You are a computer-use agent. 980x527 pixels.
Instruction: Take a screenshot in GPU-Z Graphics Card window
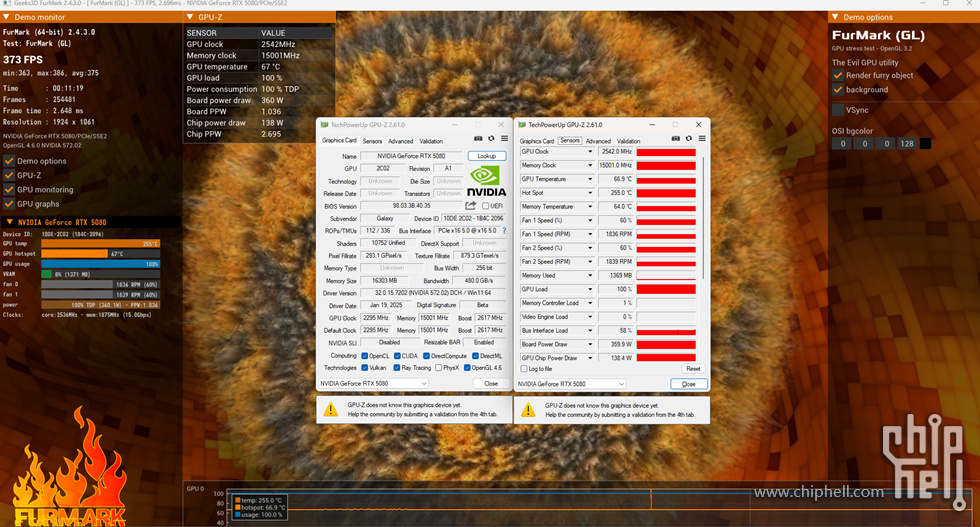click(478, 139)
